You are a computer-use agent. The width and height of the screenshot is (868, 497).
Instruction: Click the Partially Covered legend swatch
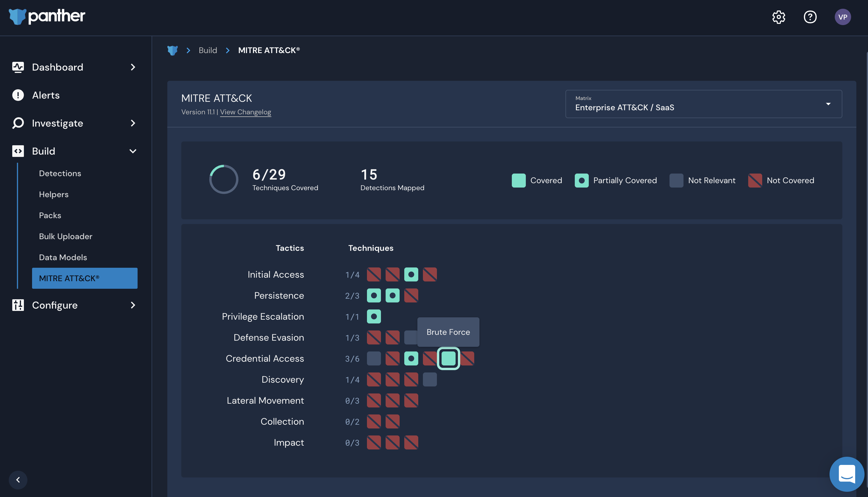pyautogui.click(x=581, y=181)
